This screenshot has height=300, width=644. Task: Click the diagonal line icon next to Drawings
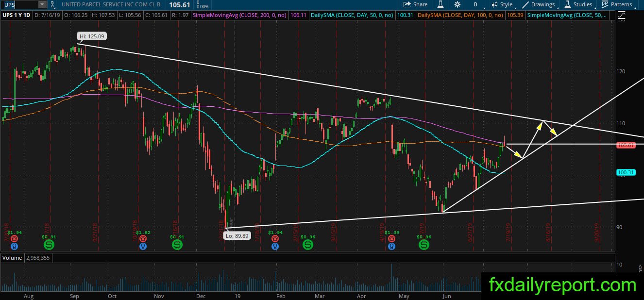coord(525,4)
